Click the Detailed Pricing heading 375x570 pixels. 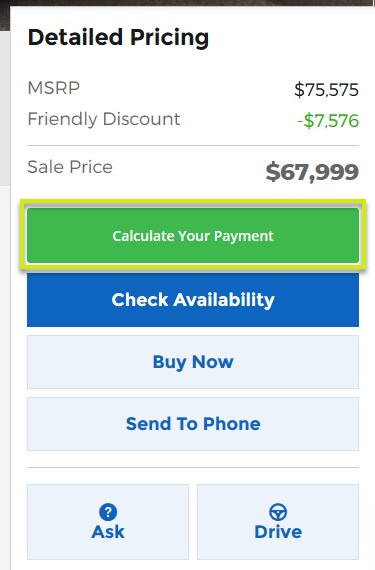tap(118, 38)
